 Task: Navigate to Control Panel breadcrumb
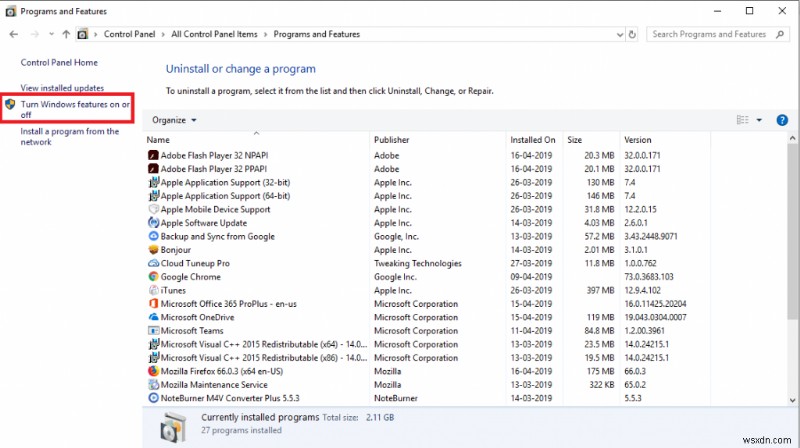click(130, 34)
